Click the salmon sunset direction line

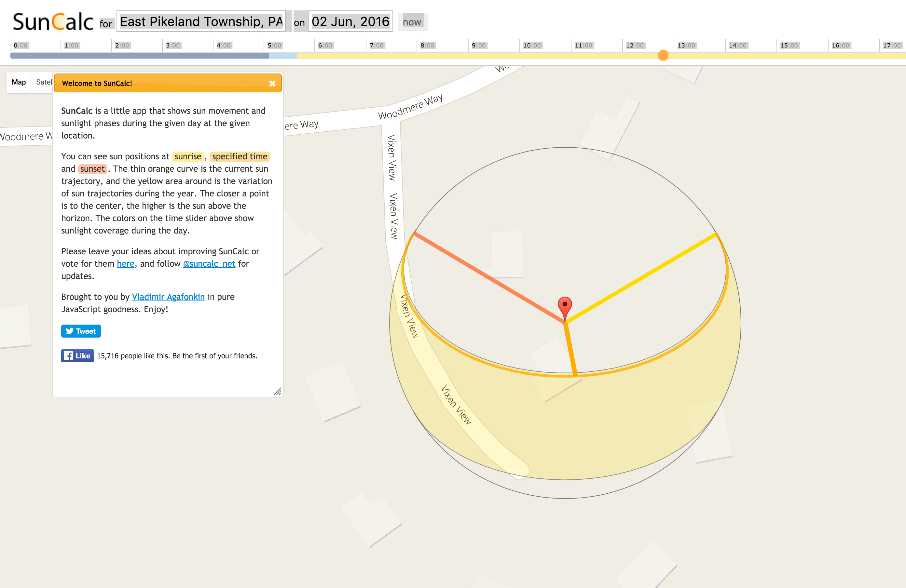pos(489,278)
